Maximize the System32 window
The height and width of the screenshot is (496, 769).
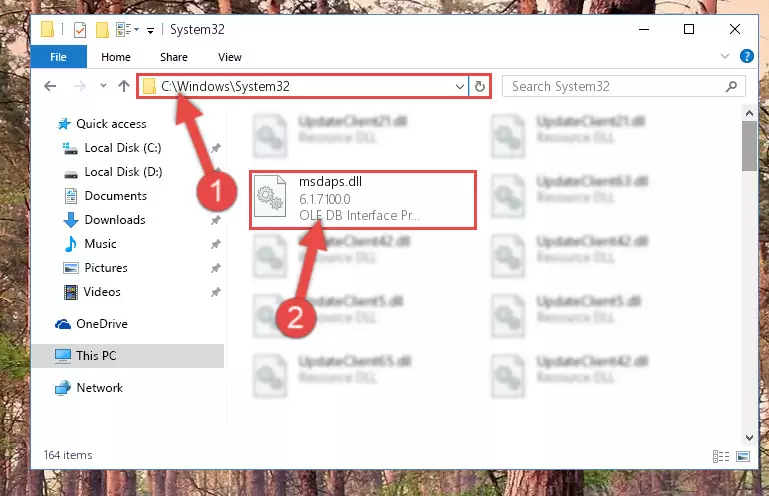tap(689, 29)
